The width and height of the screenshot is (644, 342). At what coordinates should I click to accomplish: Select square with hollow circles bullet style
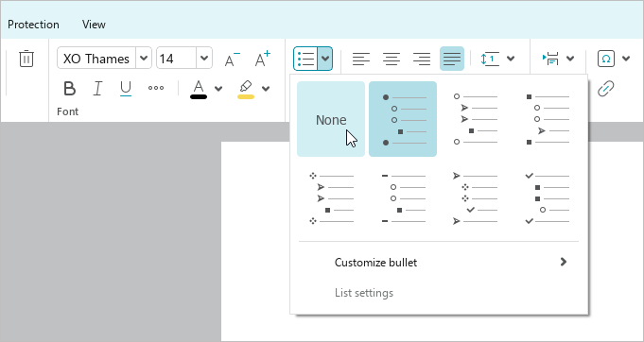(x=548, y=119)
